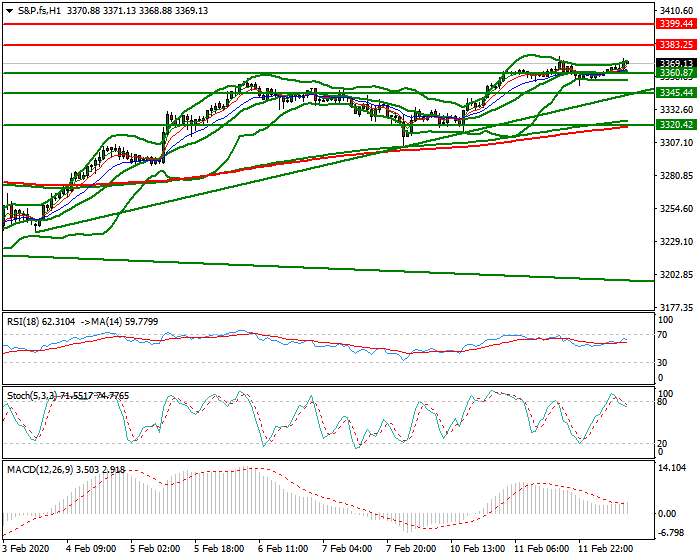Image resolution: width=700 pixels, height=560 pixels.
Task: Click the RSI(18) 62.3104 indicator label
Action: (x=41, y=322)
